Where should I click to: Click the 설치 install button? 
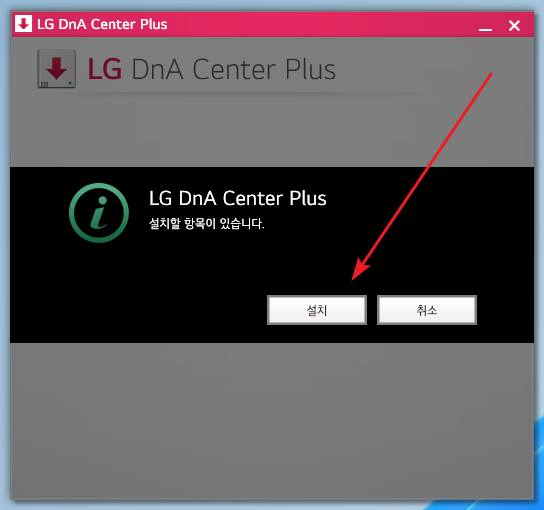point(317,310)
